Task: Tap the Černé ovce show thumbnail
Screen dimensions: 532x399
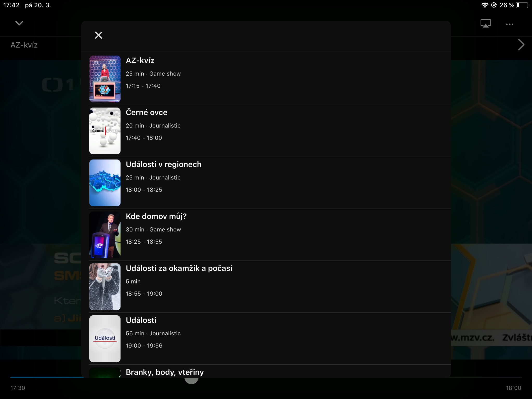Action: pyautogui.click(x=105, y=131)
